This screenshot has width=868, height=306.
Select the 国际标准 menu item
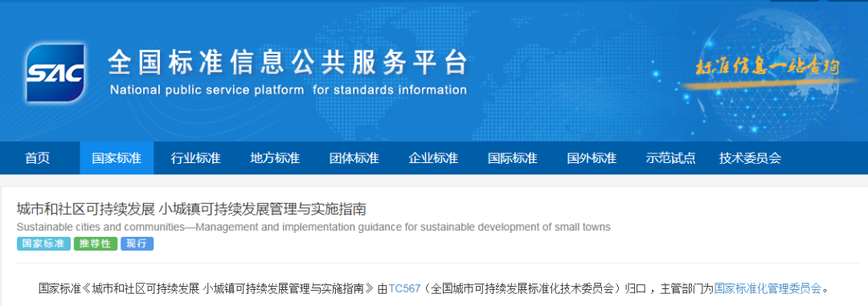click(x=512, y=157)
